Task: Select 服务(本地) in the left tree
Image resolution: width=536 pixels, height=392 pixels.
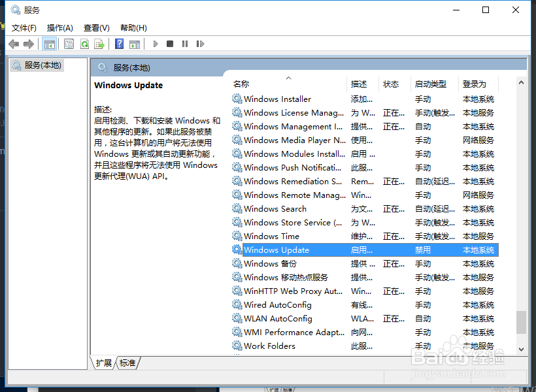Action: pos(37,65)
